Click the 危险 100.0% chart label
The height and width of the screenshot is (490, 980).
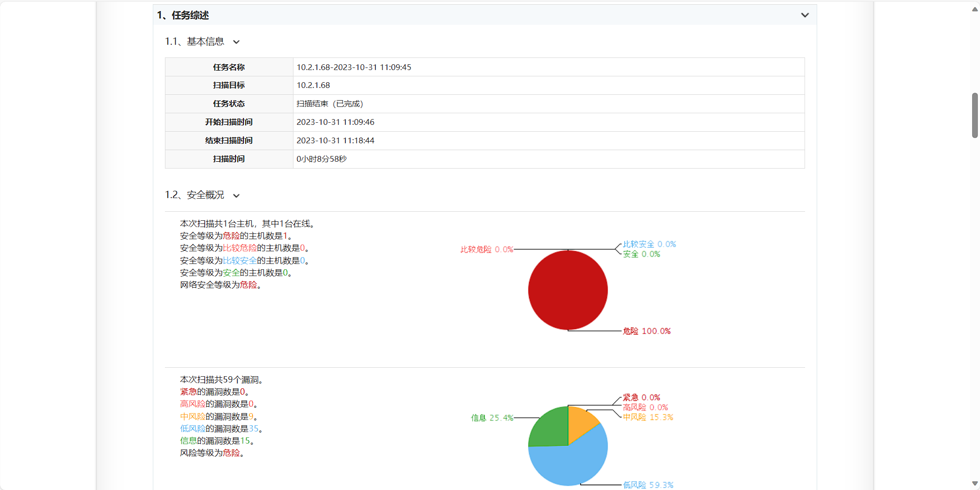[646, 331]
